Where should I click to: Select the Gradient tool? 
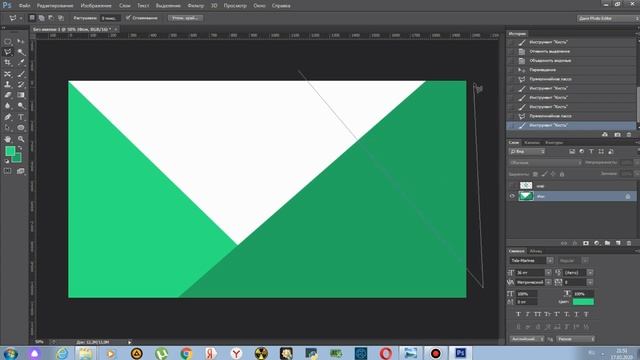[21, 95]
